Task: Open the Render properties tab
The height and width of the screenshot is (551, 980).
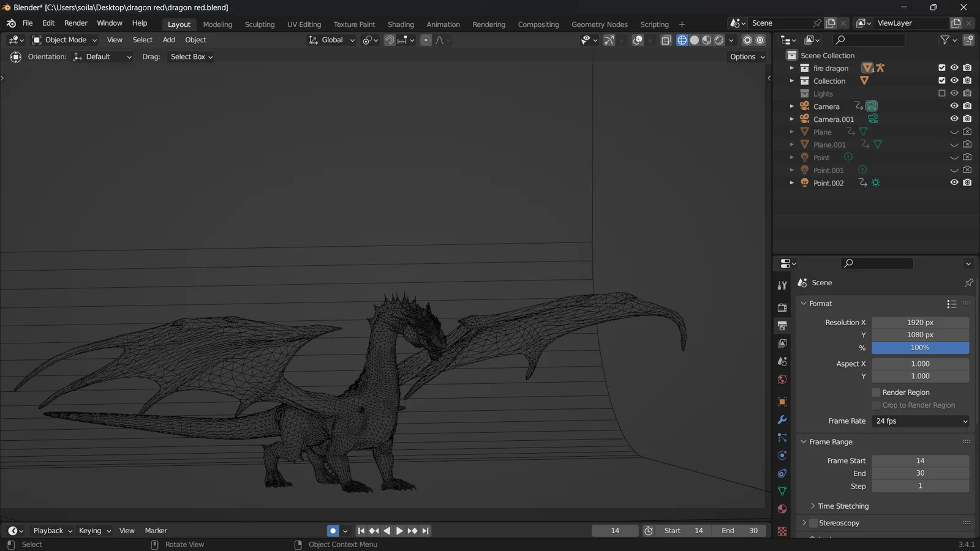Action: (x=782, y=308)
